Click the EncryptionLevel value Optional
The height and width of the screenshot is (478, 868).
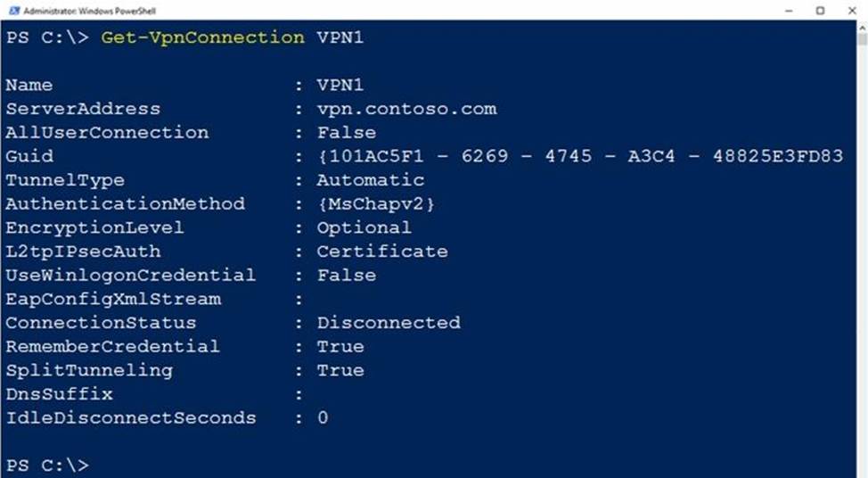[x=364, y=227]
